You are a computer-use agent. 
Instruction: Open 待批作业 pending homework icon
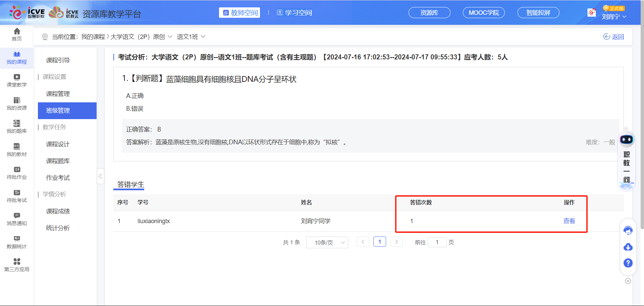[17, 172]
